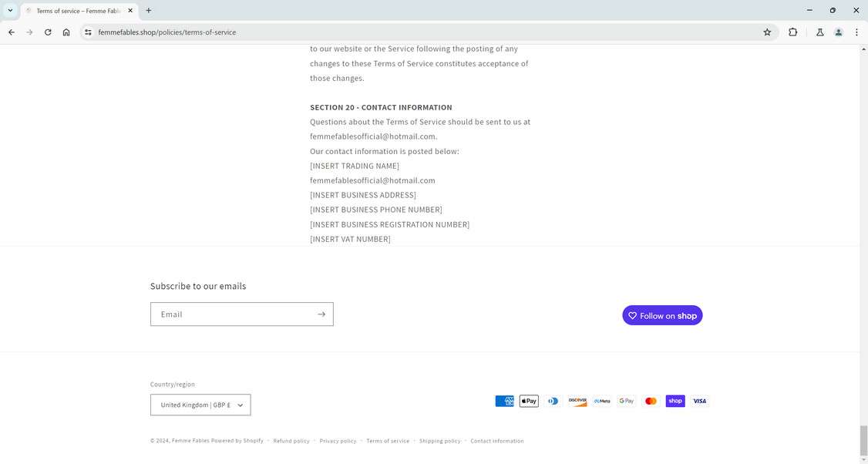Image resolution: width=868 pixels, height=464 pixels.
Task: Reload the page with the refresh icon
Action: point(48,32)
